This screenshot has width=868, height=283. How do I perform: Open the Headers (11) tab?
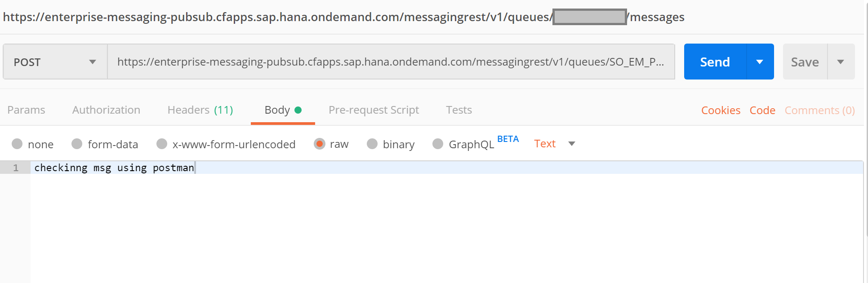200,110
